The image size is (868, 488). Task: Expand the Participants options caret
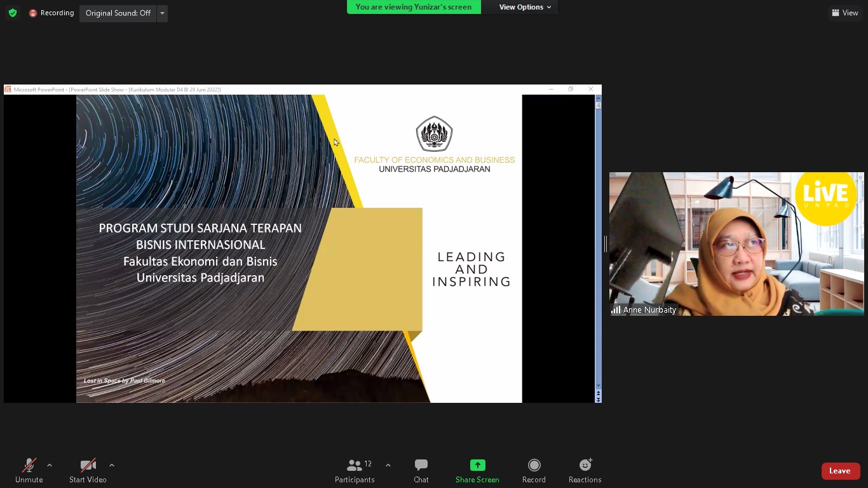point(388,465)
